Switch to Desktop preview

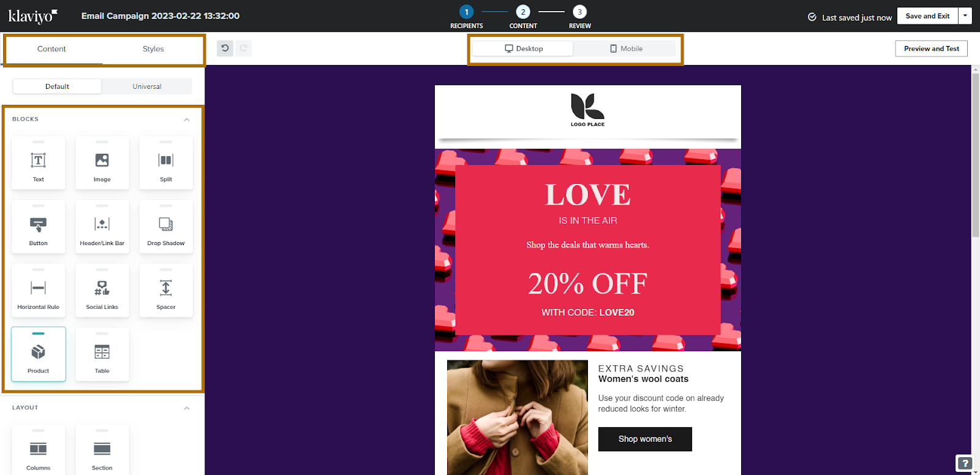[x=523, y=48]
